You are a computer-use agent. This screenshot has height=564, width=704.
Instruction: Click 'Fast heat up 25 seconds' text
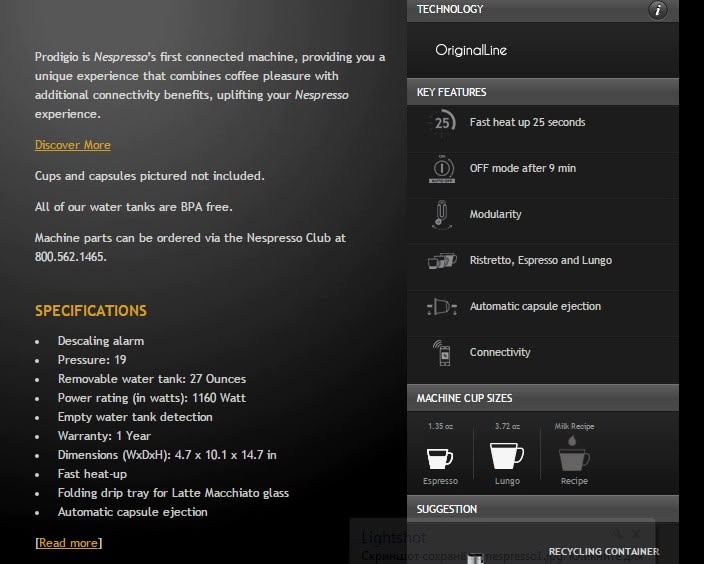tap(528, 122)
